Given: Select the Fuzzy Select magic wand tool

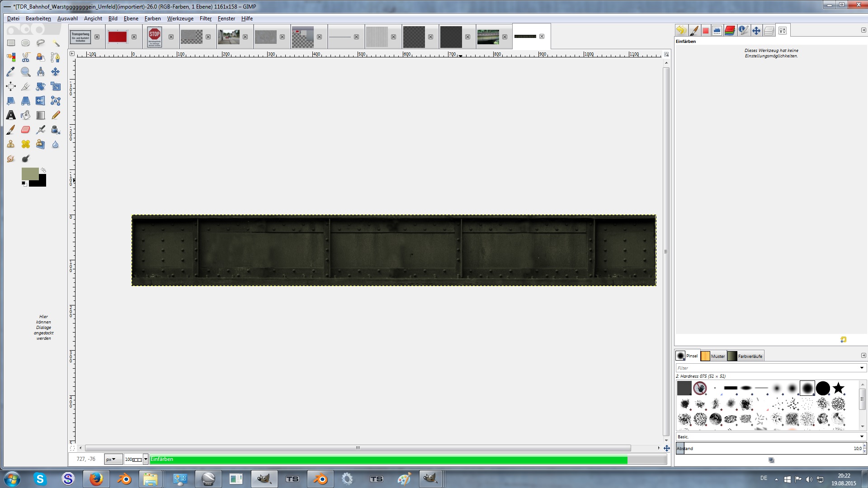Looking at the screenshot, I should tap(56, 43).
